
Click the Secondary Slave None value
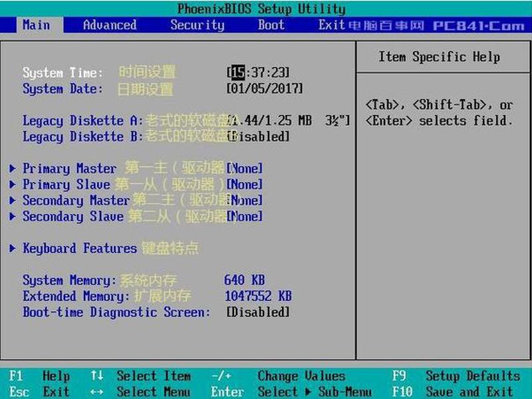pyautogui.click(x=245, y=216)
